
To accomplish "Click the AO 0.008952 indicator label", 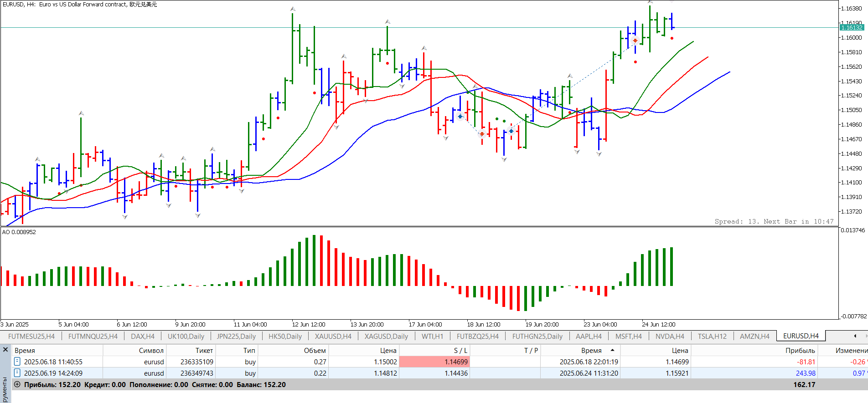I will tap(19, 232).
